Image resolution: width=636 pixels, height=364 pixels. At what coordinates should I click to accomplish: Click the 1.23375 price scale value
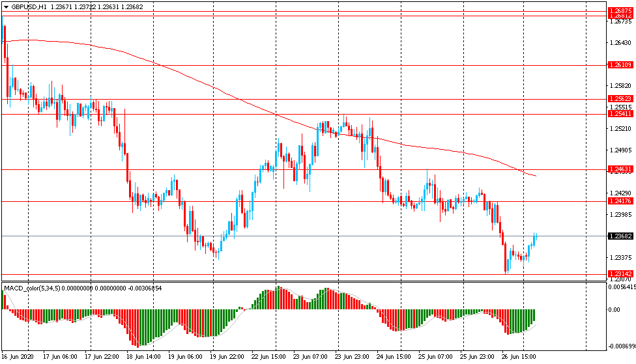pyautogui.click(x=620, y=257)
